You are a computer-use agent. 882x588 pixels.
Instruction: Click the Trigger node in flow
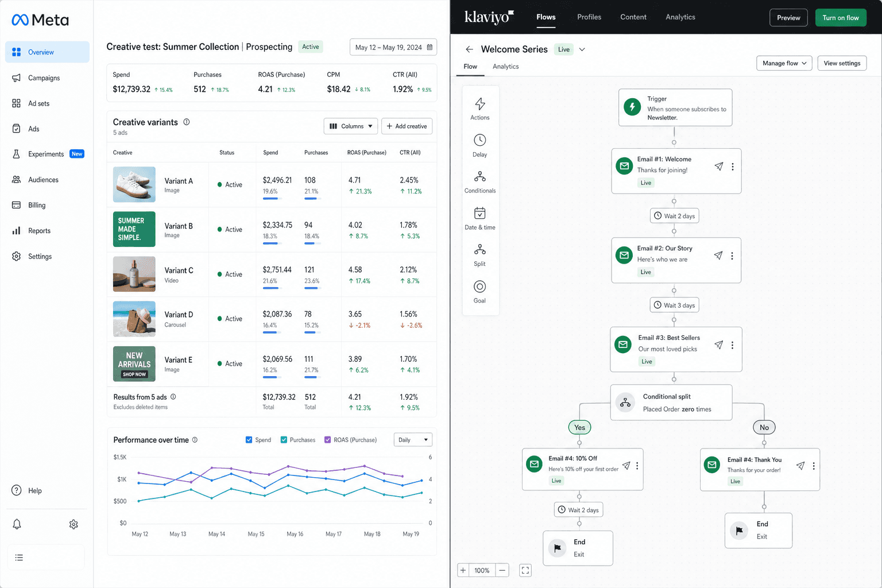pos(675,107)
